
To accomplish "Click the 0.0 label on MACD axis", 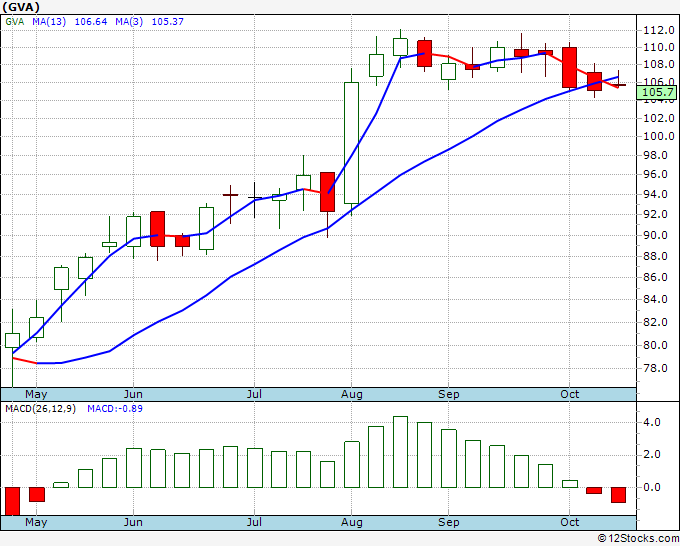I will click(x=652, y=487).
